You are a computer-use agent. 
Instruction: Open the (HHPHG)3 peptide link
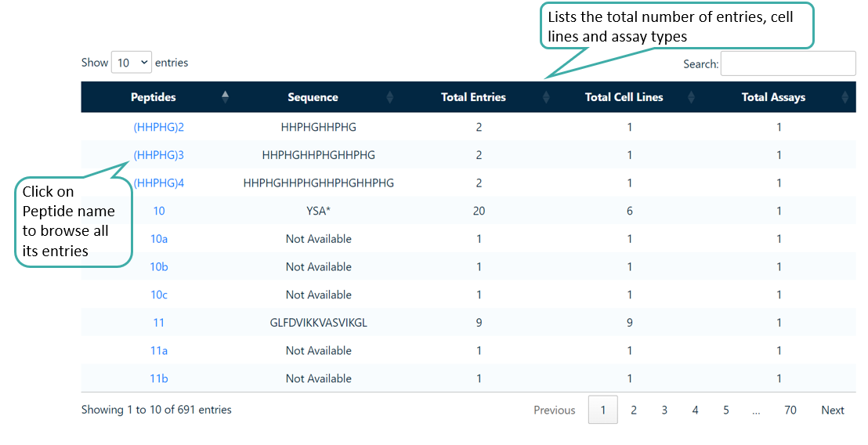[159, 155]
